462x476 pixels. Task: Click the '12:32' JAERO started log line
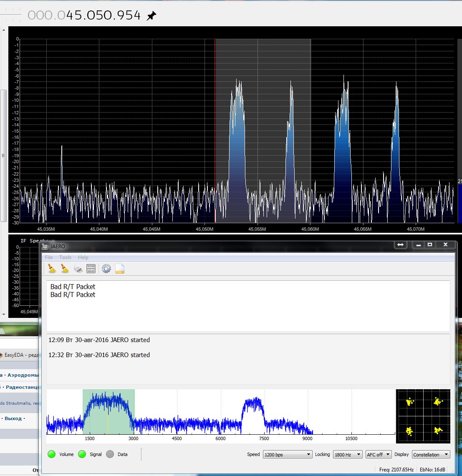(99, 355)
